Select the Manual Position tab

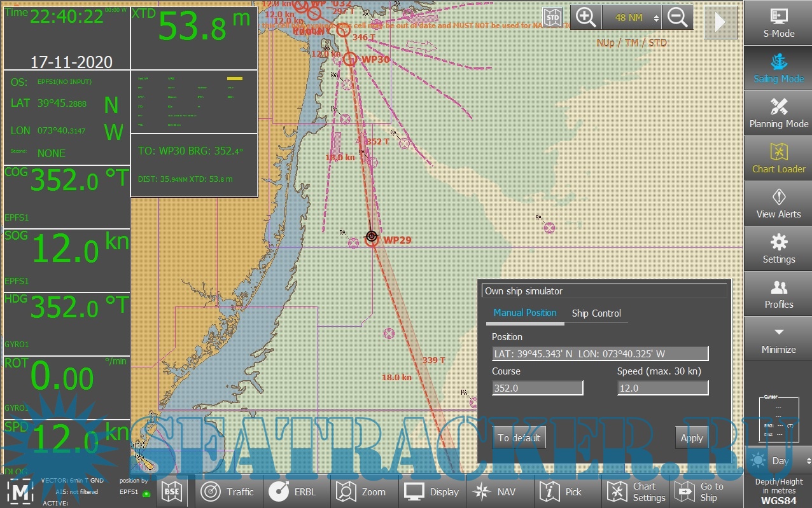pyautogui.click(x=525, y=313)
